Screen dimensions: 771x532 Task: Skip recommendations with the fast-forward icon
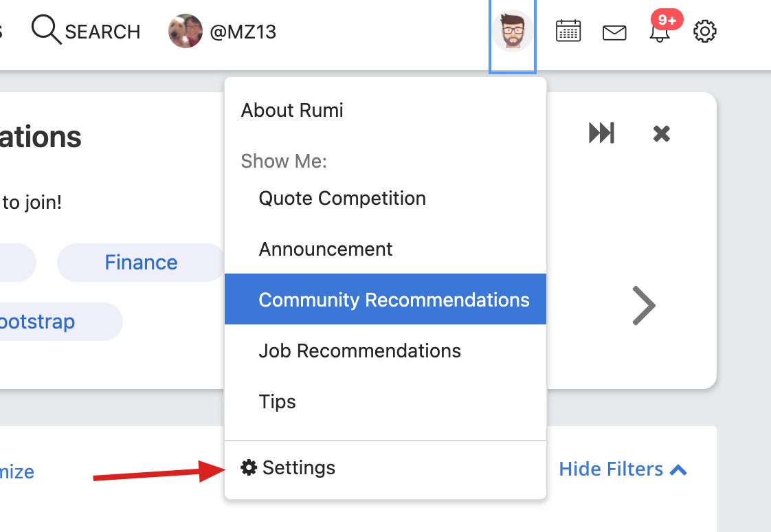pos(601,133)
